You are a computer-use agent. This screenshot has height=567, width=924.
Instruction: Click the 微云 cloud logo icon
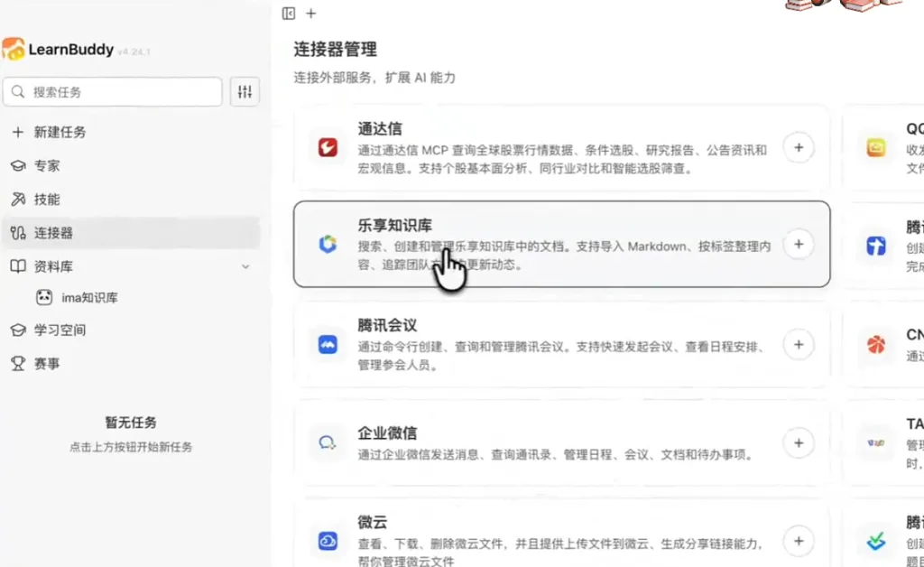click(328, 541)
